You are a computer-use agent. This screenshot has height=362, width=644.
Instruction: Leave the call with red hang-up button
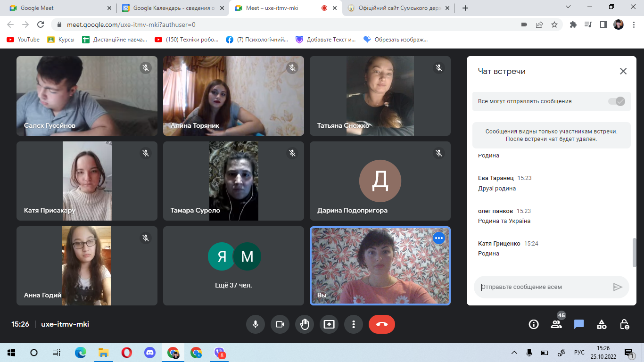[382, 324]
